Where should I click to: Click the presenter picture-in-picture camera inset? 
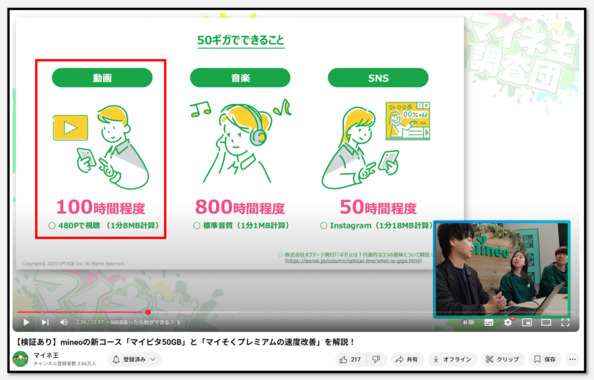[x=502, y=269]
